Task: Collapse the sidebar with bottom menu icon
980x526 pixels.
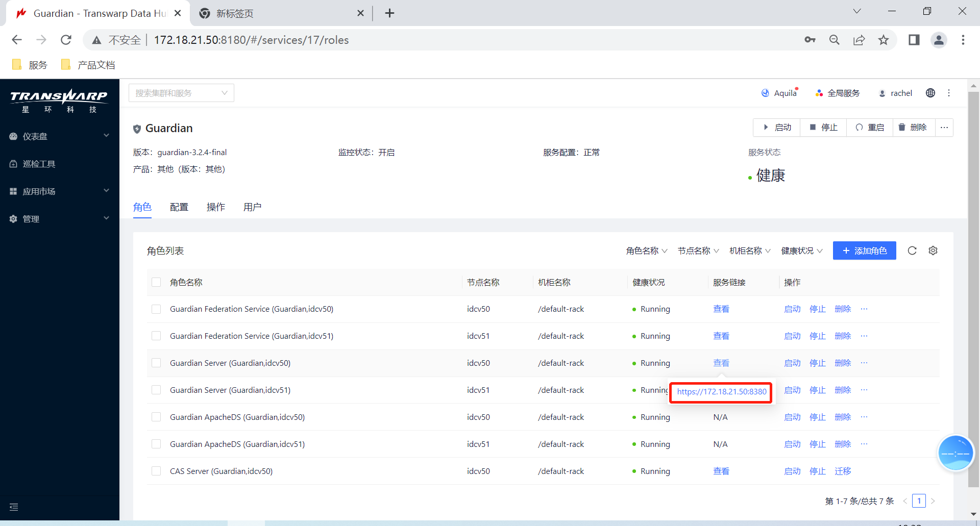Action: (x=14, y=507)
